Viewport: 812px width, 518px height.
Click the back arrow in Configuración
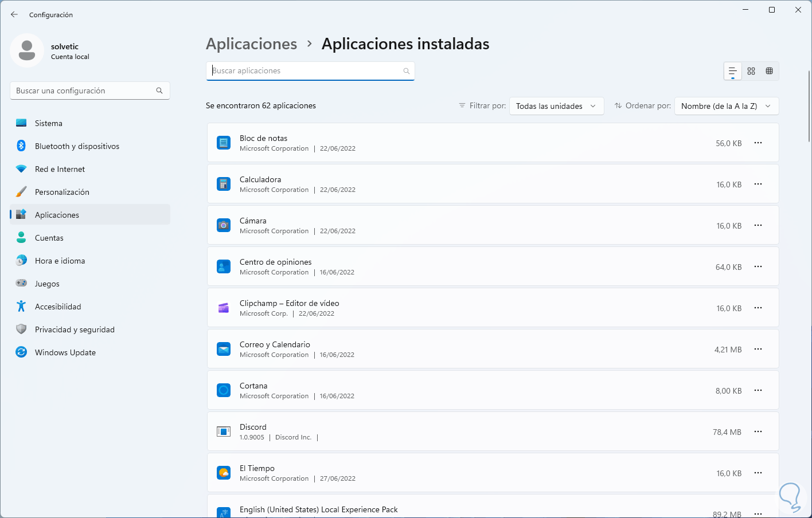click(14, 14)
